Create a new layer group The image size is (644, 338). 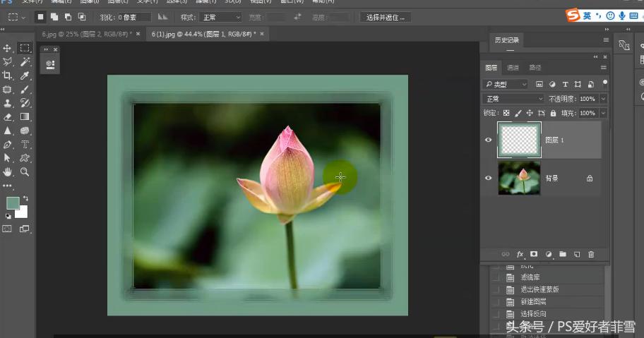pyautogui.click(x=563, y=254)
